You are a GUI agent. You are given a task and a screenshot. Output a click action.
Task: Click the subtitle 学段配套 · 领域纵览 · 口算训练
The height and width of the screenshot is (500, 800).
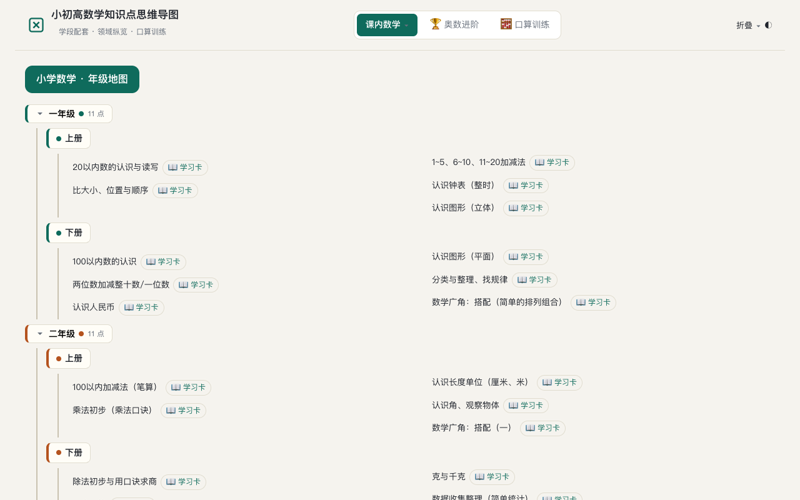tap(112, 32)
